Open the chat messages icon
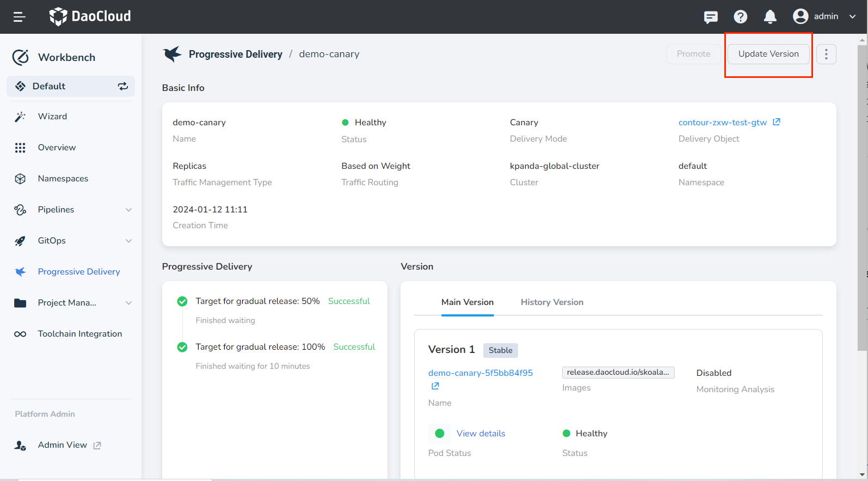 710,17
